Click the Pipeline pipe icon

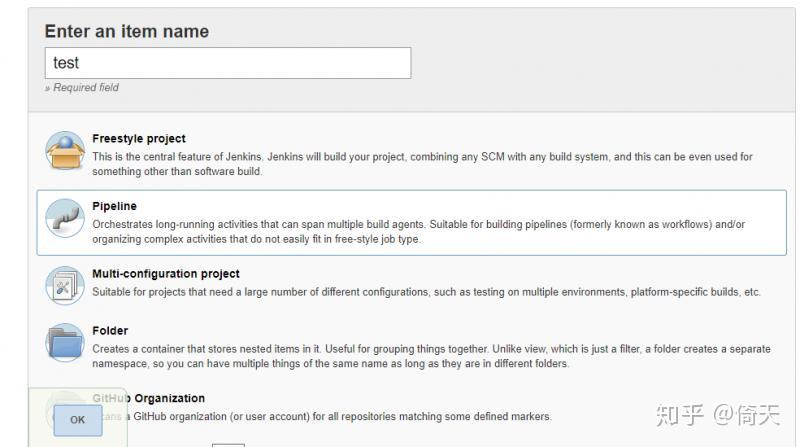tap(65, 218)
